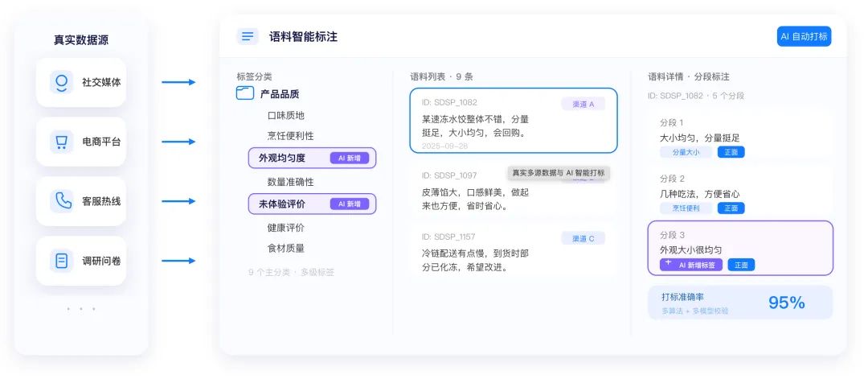Viewport: 868px width, 379px height.
Task: Select the 分段 3 card
Action: tap(740, 248)
